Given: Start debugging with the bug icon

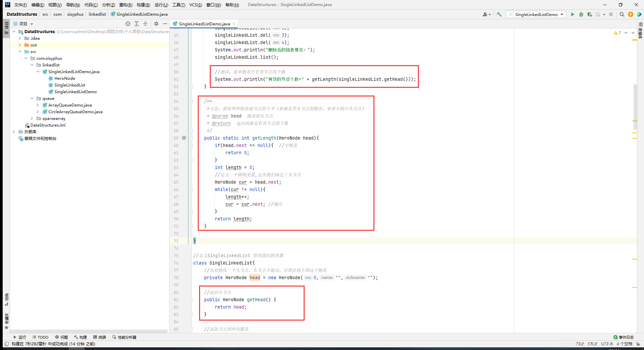Looking at the screenshot, I should coord(581,14).
